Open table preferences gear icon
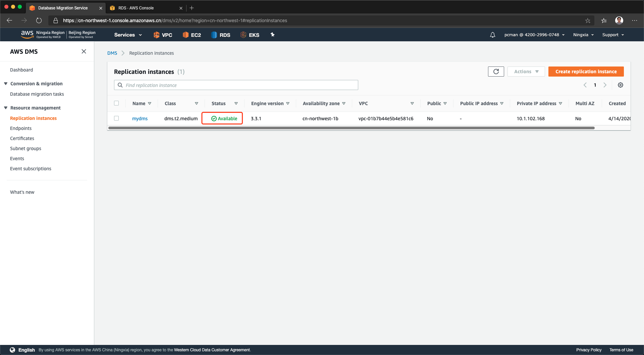This screenshot has height=355, width=644. click(620, 85)
